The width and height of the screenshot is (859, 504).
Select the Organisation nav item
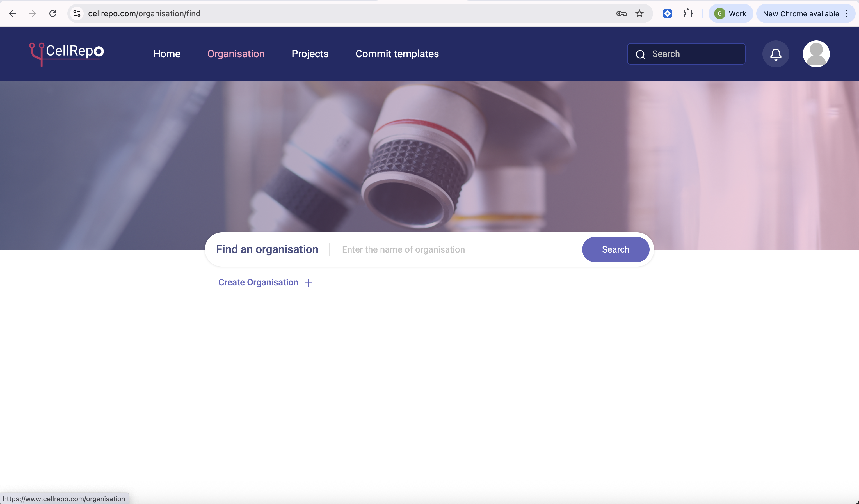[x=236, y=54]
